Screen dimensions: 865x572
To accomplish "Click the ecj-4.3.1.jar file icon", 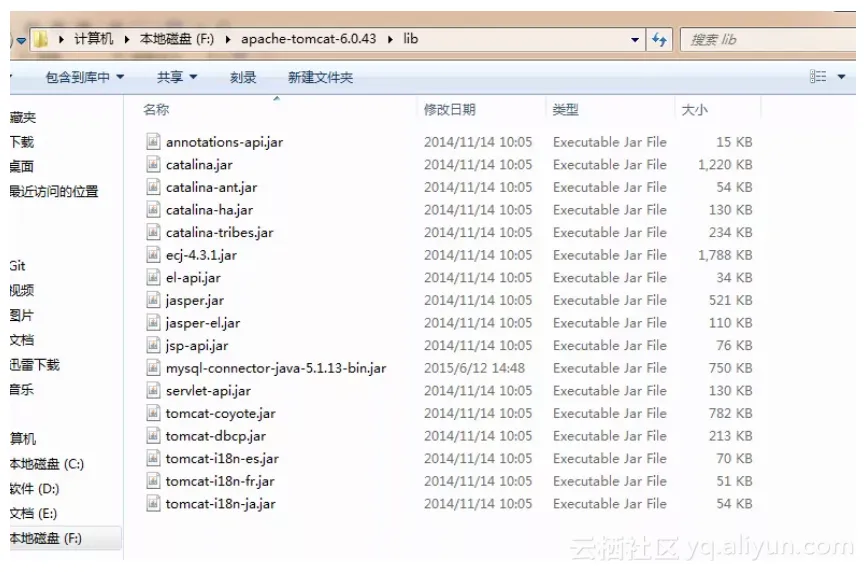I will coord(153,255).
